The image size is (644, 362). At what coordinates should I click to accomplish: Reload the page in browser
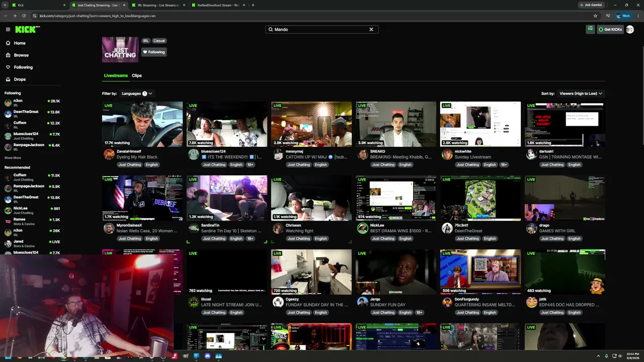(x=24, y=16)
